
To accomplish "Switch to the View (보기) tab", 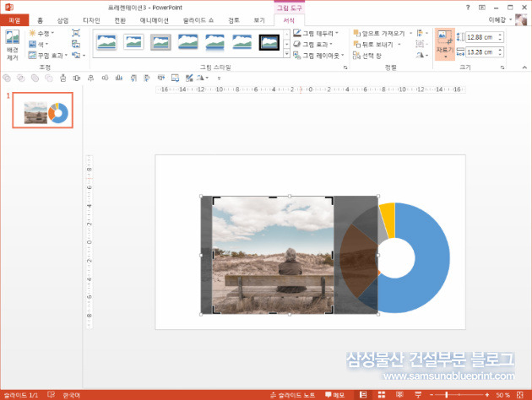I will (259, 20).
